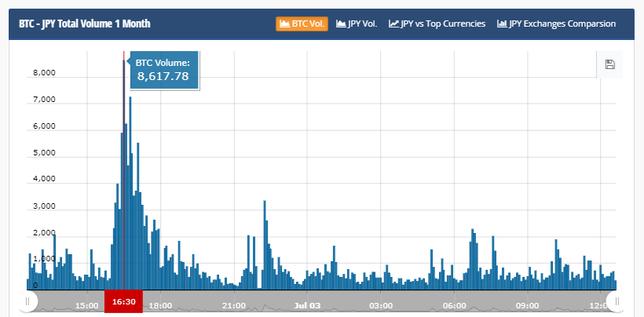
Task: Grab the right range slider handle
Action: click(x=617, y=301)
